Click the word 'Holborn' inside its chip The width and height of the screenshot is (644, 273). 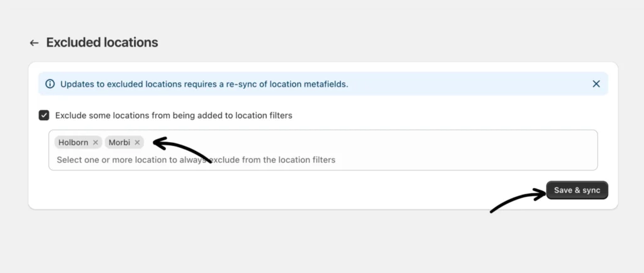pyautogui.click(x=73, y=142)
